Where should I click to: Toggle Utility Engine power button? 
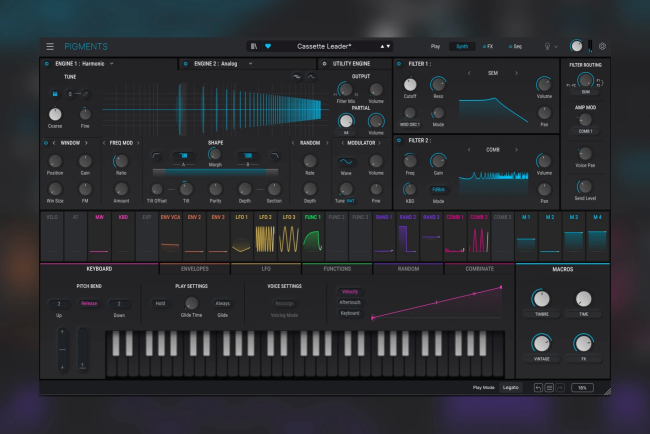click(324, 64)
